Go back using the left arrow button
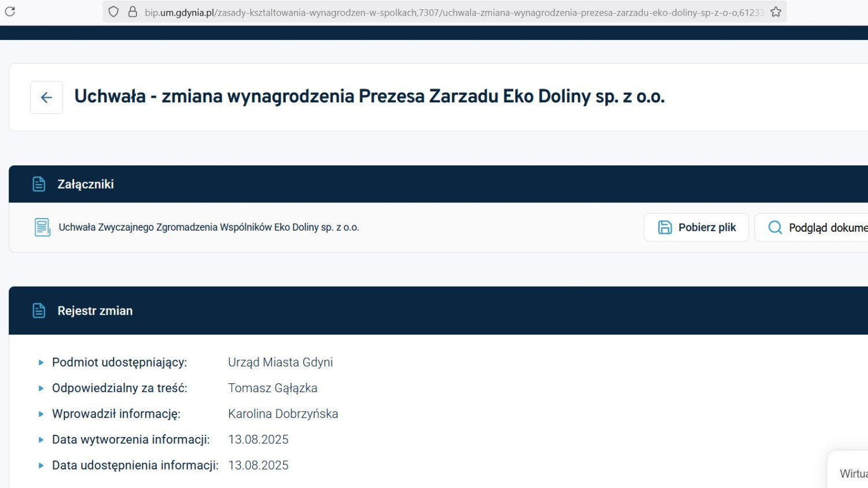The image size is (868, 488). coord(46,97)
